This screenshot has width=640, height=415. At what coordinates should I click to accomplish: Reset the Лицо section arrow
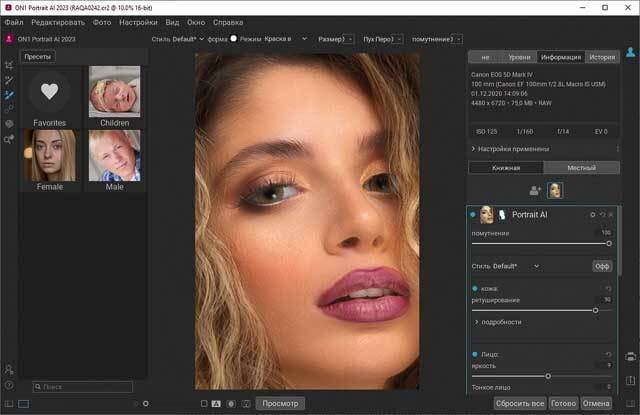[608, 354]
